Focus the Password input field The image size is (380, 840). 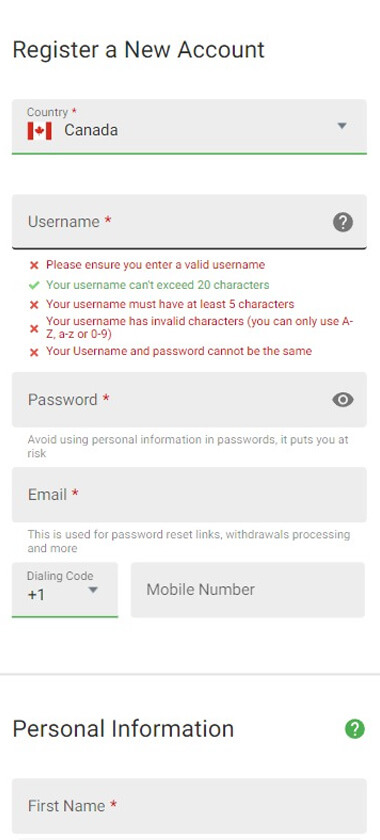[189, 400]
